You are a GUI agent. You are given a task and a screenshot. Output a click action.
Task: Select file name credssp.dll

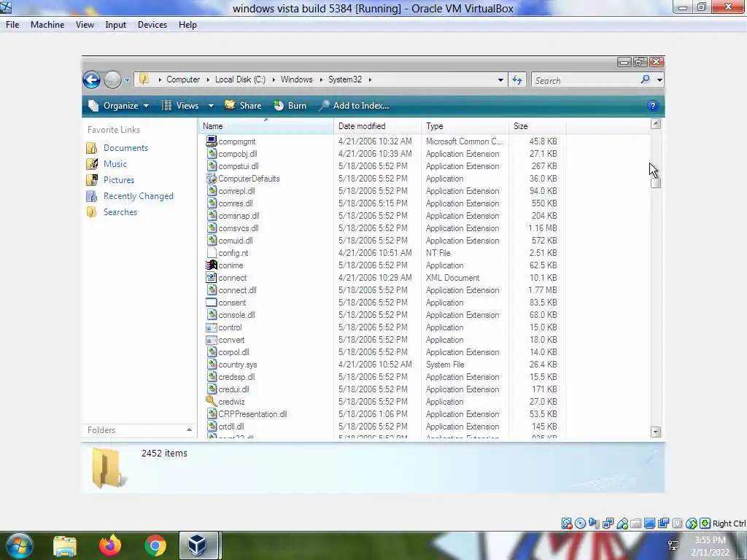[x=236, y=377]
